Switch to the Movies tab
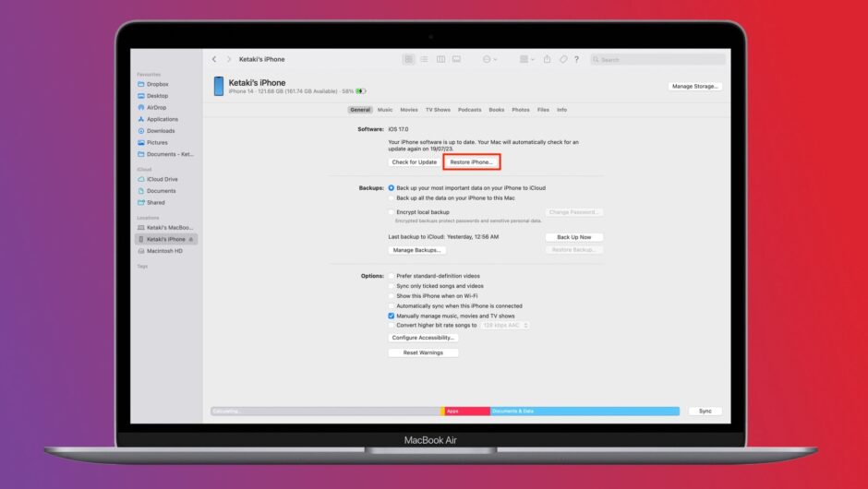The image size is (868, 489). click(x=409, y=110)
